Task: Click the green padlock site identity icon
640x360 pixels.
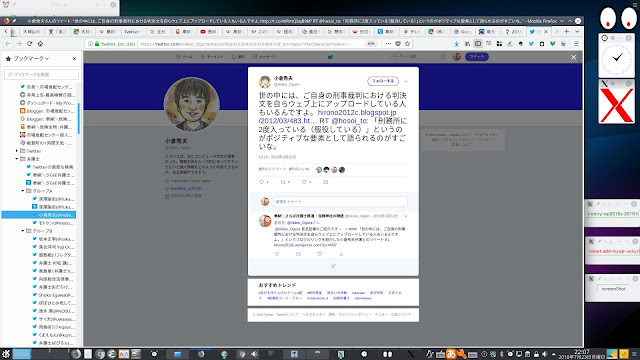Action: (x=97, y=44)
